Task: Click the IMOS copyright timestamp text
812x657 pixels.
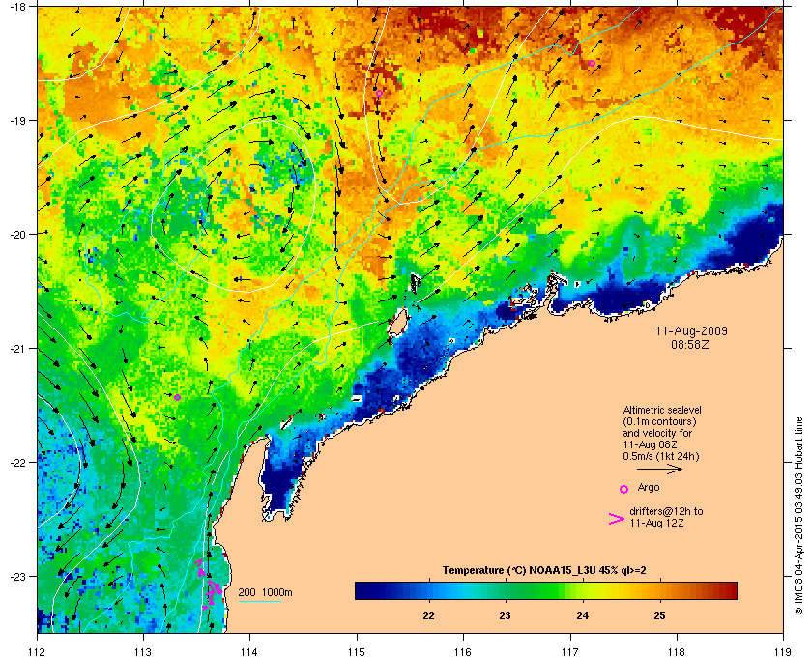Action: [799, 517]
